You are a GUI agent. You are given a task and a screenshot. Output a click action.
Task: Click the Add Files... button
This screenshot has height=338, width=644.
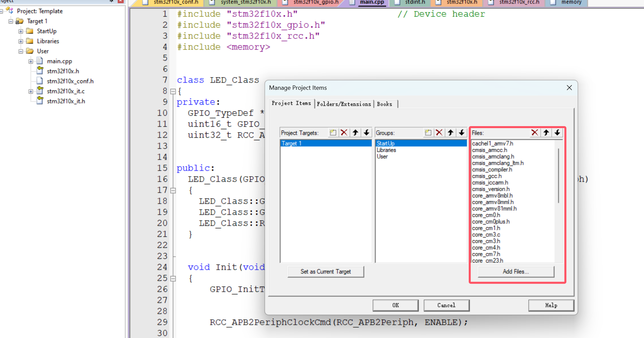[516, 272]
